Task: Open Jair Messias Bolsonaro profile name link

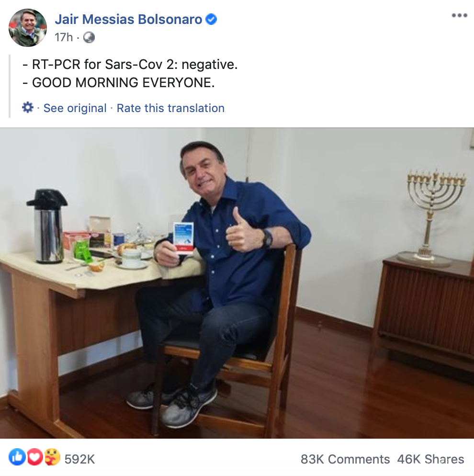Action: click(x=128, y=19)
